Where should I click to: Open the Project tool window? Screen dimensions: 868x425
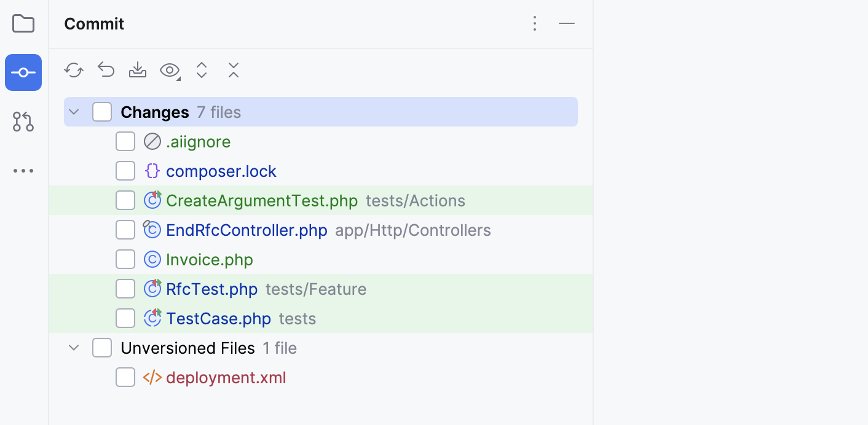(23, 23)
